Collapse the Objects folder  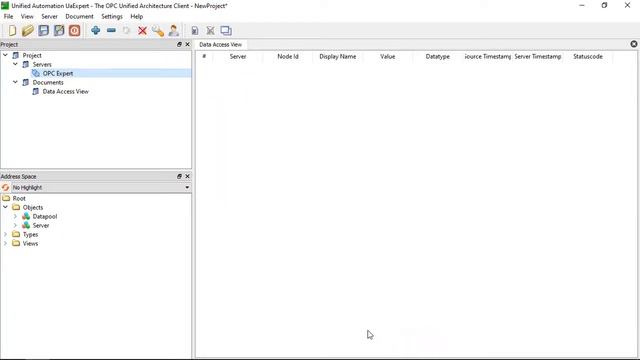coord(5,207)
